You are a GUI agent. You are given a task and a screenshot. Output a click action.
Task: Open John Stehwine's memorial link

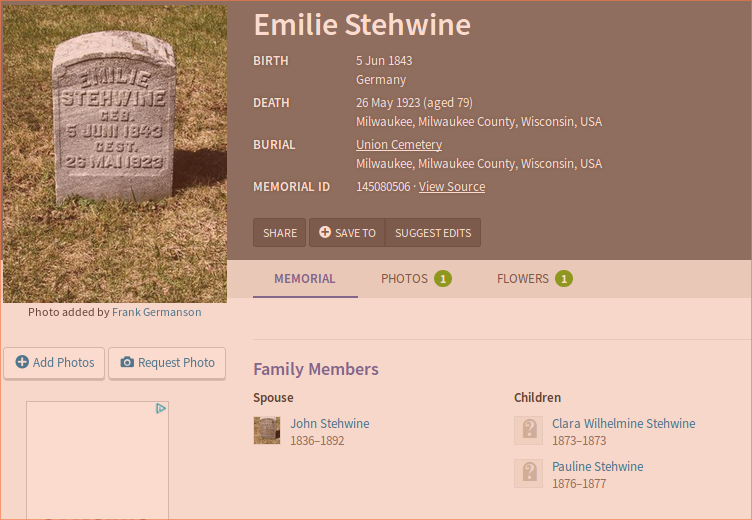click(330, 424)
